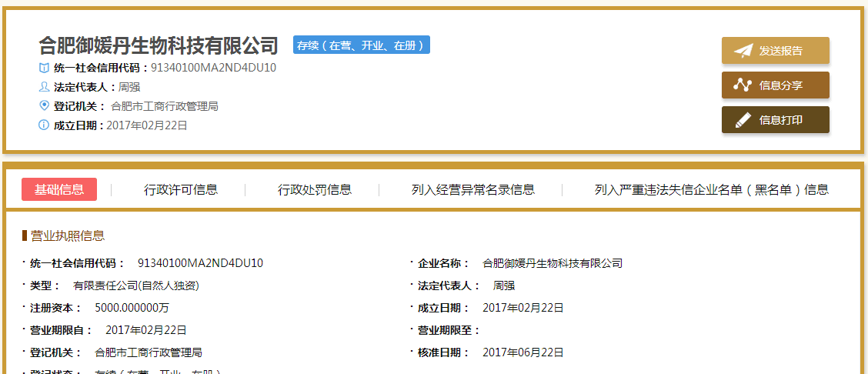868x374 pixels.
Task: Click the company name heading 合肥御媛丹生物科技有限公司
Action: [x=159, y=45]
